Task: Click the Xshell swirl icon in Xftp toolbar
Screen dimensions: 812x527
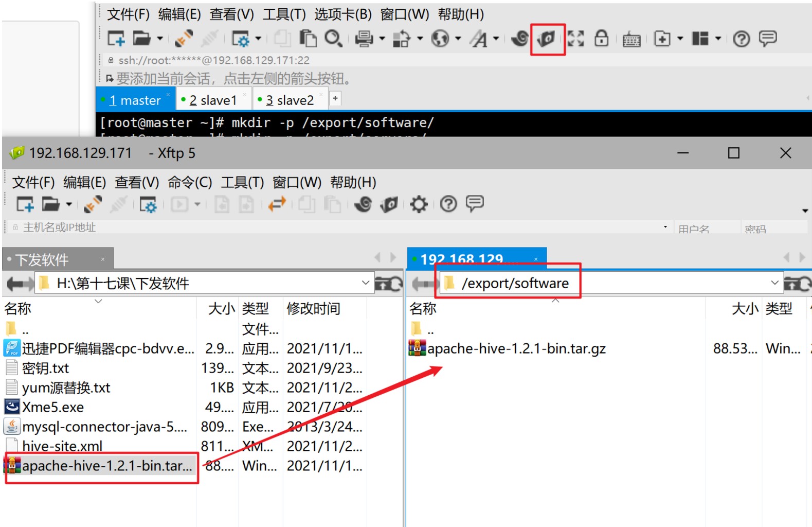Action: point(363,204)
